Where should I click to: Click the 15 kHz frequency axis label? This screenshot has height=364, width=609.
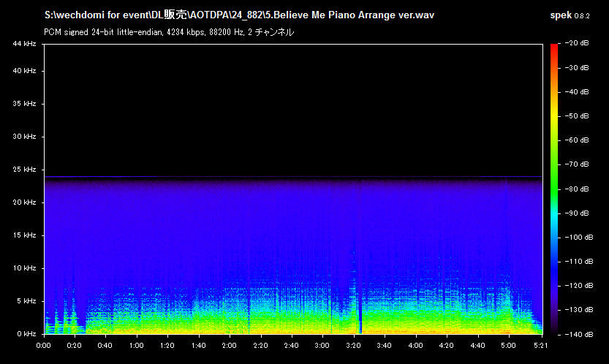pyautogui.click(x=24, y=235)
